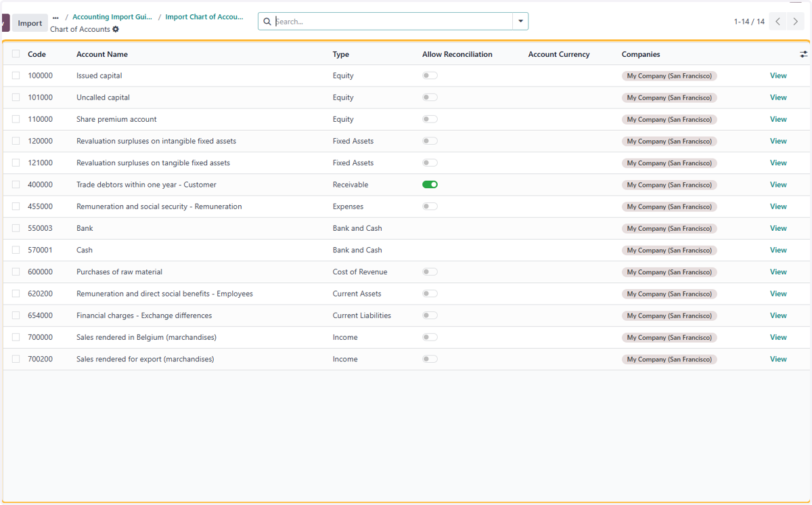Click Companies column header
The width and height of the screenshot is (812, 505).
click(x=641, y=54)
